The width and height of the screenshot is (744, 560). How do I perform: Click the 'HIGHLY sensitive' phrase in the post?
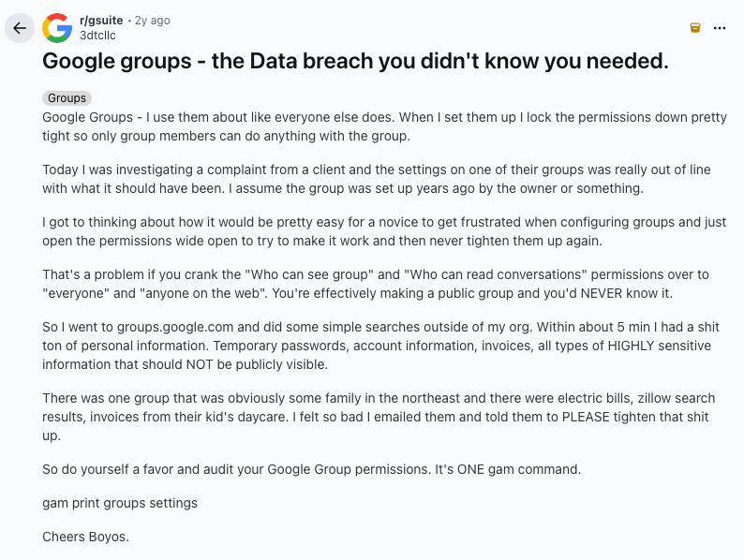tap(659, 346)
